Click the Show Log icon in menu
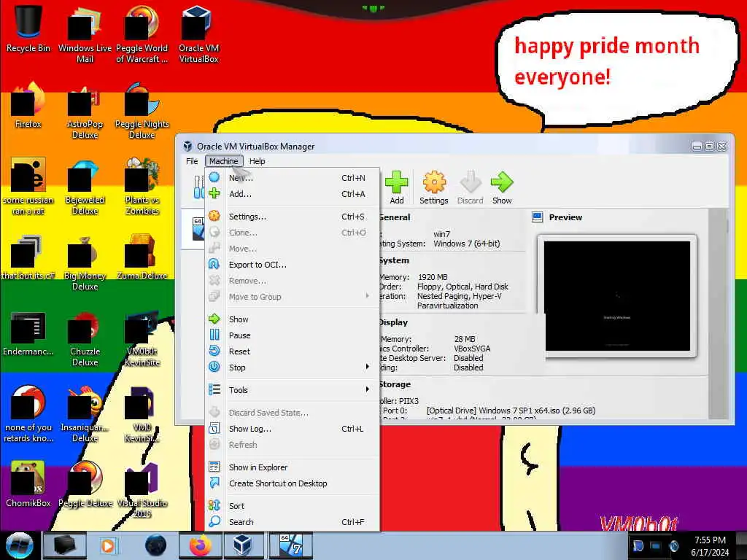 [x=214, y=428]
